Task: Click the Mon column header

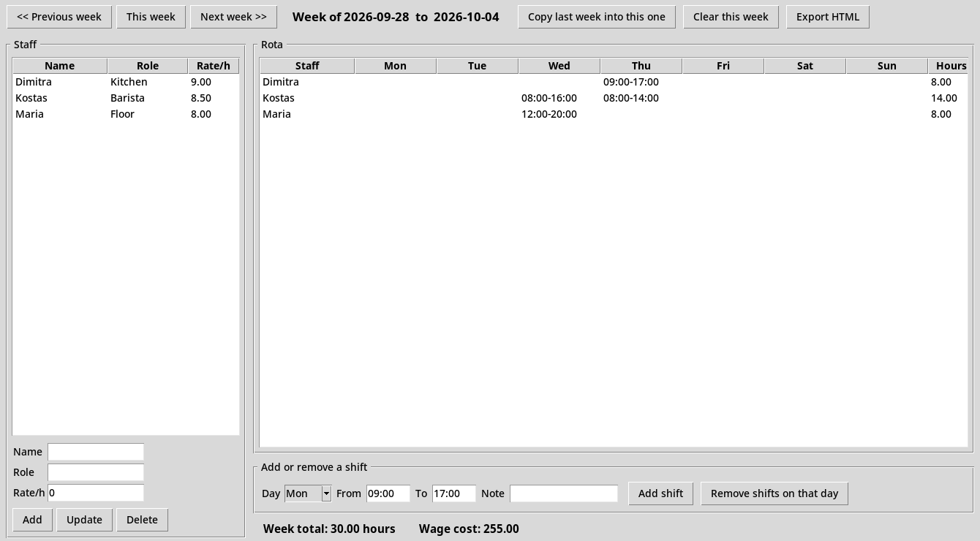Action: pyautogui.click(x=396, y=66)
